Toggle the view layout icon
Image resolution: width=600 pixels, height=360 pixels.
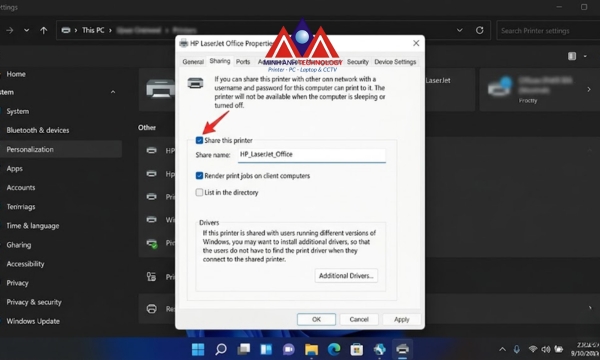pos(572,56)
